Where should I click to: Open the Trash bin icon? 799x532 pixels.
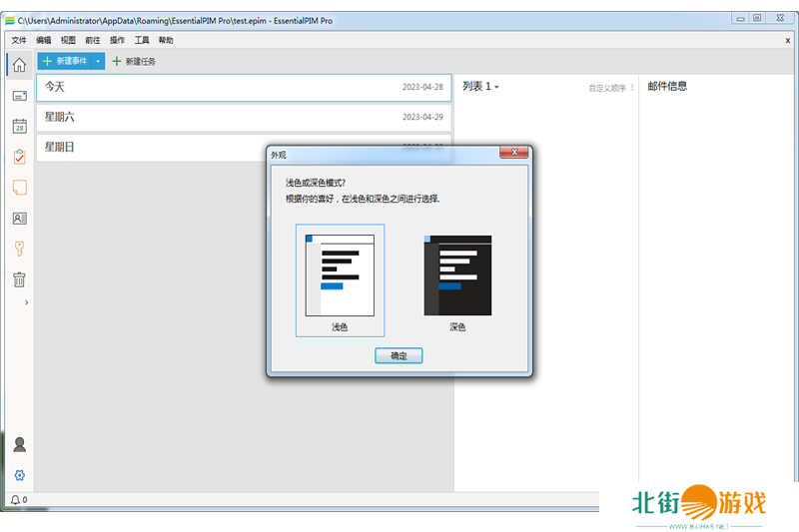pos(19,279)
